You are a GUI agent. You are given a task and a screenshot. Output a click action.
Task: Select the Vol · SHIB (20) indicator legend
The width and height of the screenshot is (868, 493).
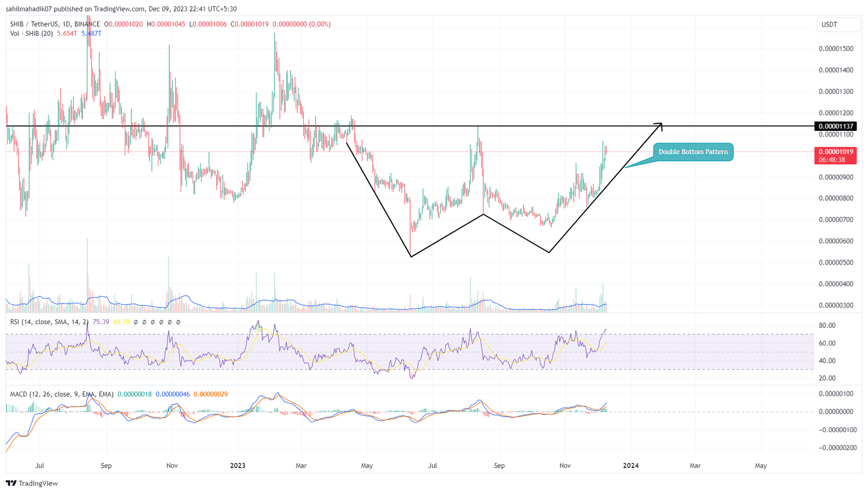point(31,34)
